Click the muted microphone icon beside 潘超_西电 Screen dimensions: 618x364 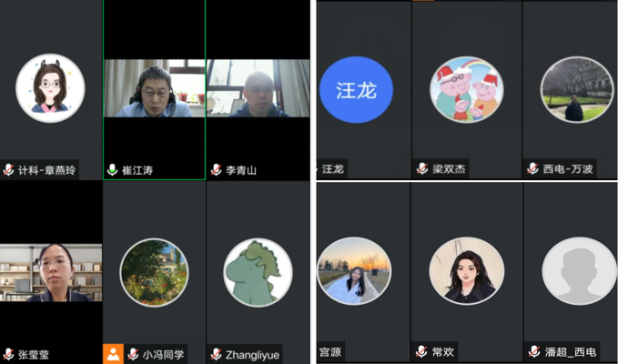pos(534,351)
